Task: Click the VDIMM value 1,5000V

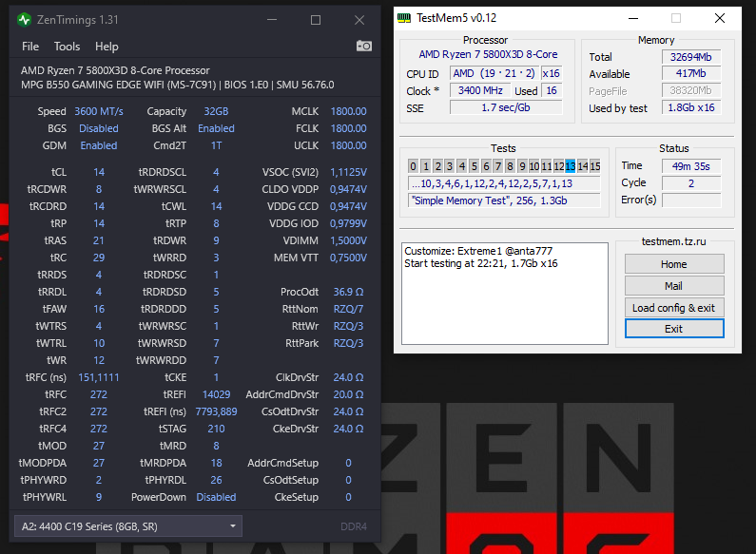Action: pos(348,240)
